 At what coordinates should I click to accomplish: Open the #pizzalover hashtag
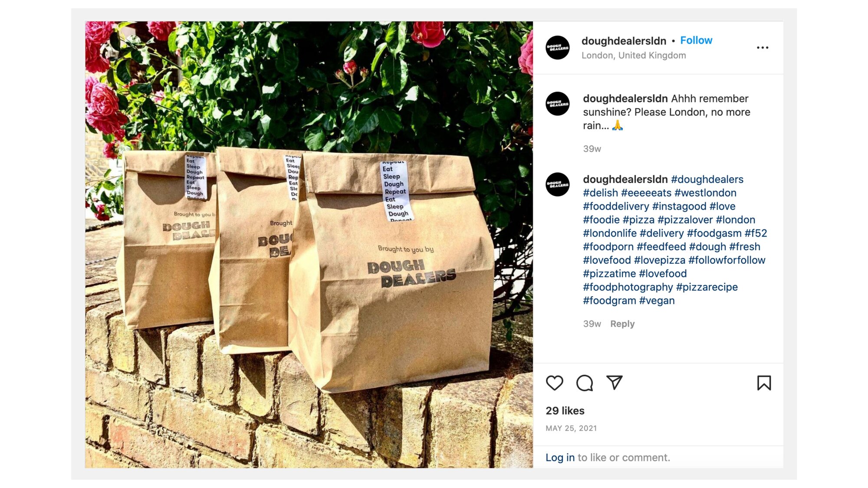[x=685, y=219]
